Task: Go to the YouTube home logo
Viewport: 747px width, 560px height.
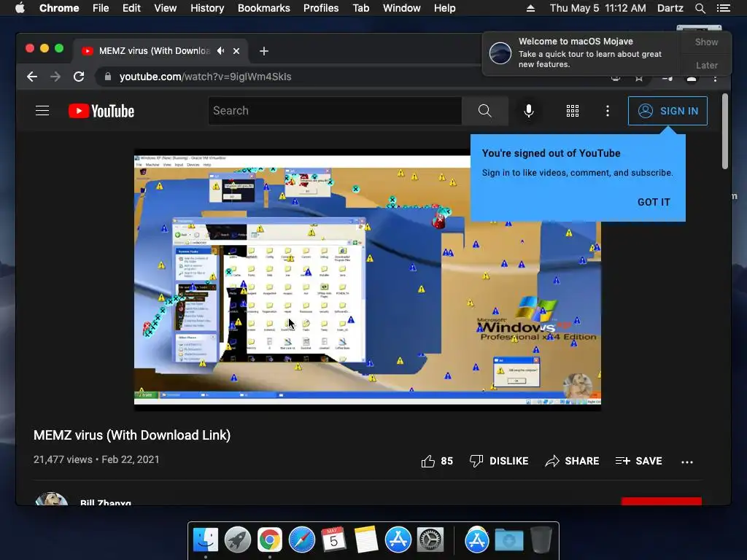Action: coord(101,111)
